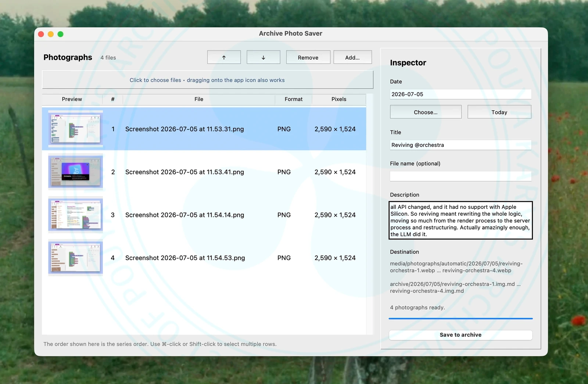This screenshot has width=588, height=384.
Task: Close the Archive Photo Saver window
Action: [x=41, y=34]
